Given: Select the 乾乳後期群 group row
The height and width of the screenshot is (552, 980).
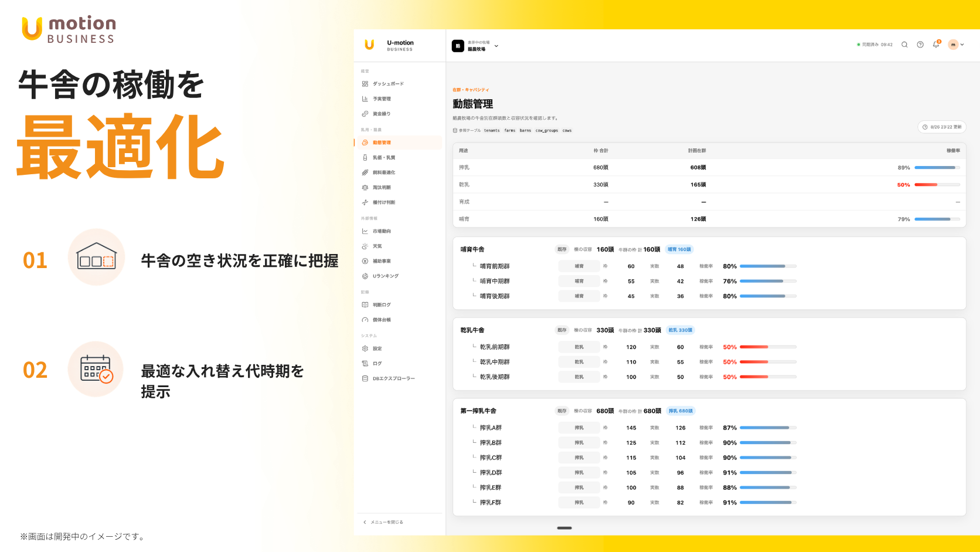Looking at the screenshot, I should coord(628,377).
